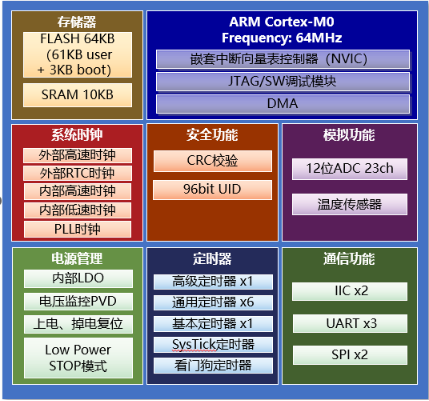The width and height of the screenshot is (429, 401).
Task: Click the FLASH 64KB memory block
Action: tap(77, 55)
